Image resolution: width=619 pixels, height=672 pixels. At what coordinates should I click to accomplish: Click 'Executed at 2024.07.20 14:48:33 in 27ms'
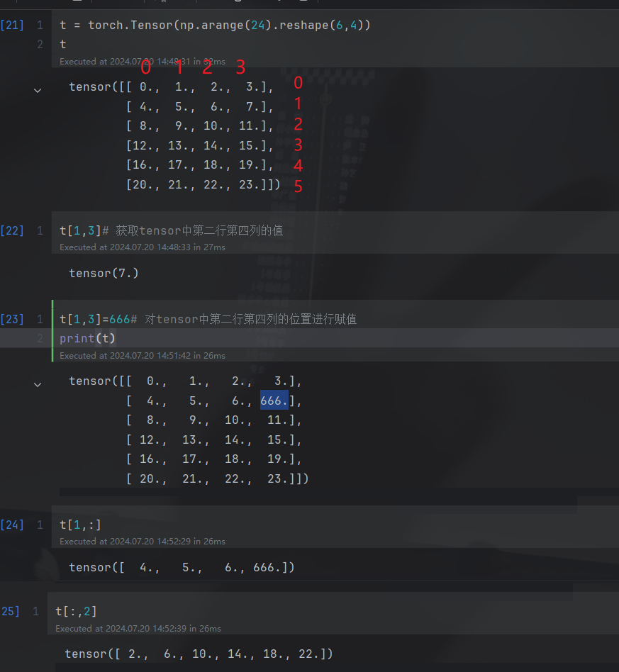click(143, 247)
